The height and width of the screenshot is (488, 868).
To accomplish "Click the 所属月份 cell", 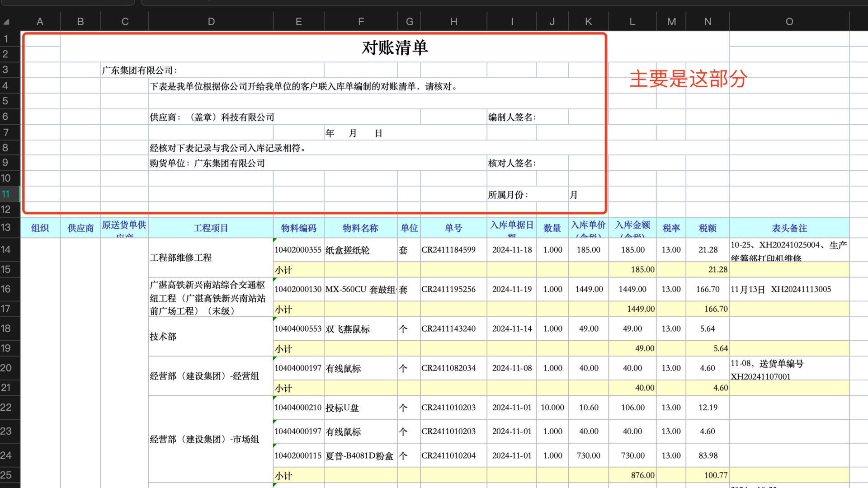I will point(528,195).
